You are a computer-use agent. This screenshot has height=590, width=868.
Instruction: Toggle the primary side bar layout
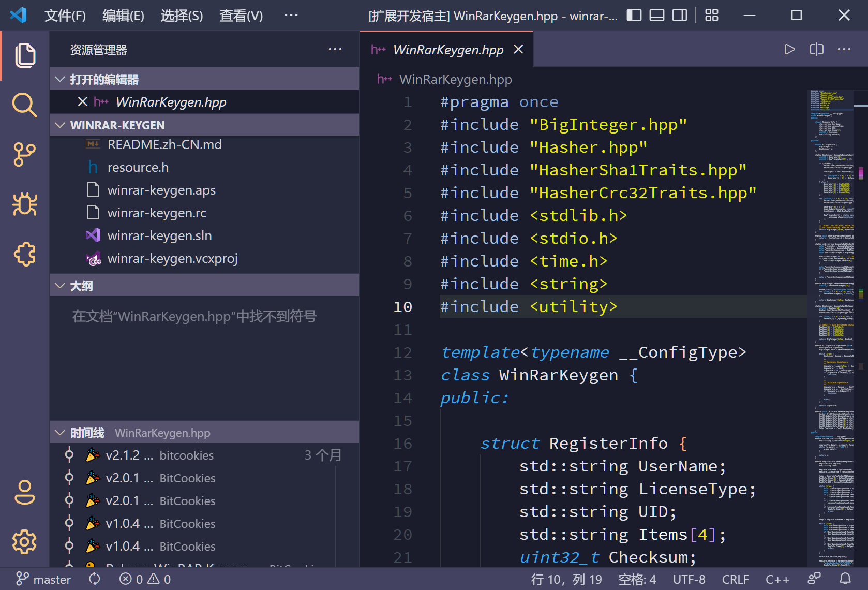pyautogui.click(x=634, y=16)
